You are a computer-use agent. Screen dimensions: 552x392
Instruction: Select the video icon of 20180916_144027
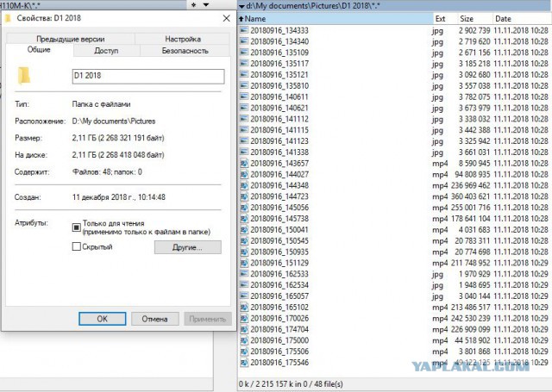(244, 174)
